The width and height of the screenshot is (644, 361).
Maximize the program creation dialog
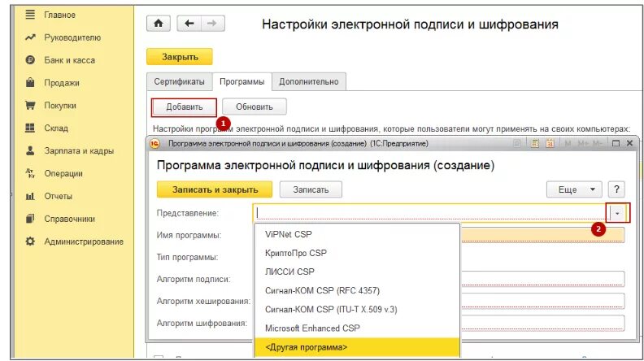616,143
